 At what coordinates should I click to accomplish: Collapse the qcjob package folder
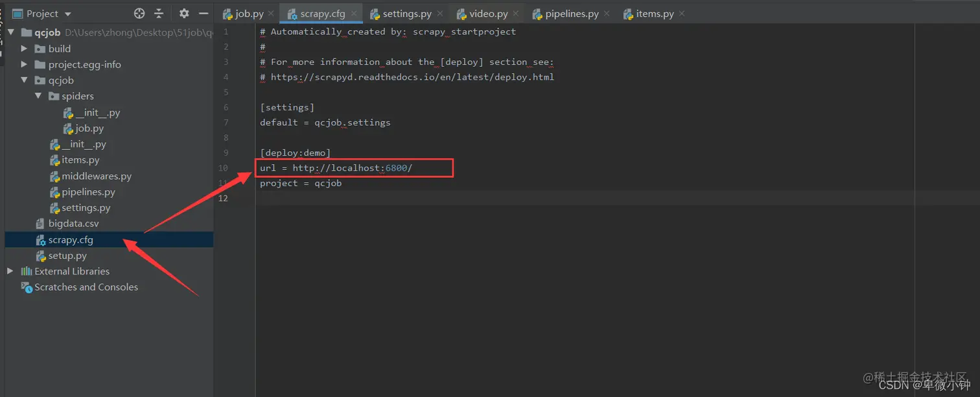[24, 80]
